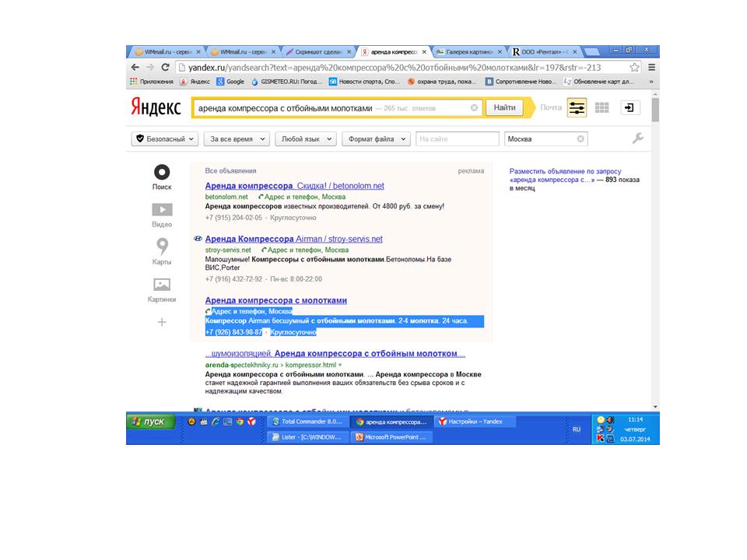Click the RU language indicator
This screenshot has height=560, width=747.
coord(577,429)
